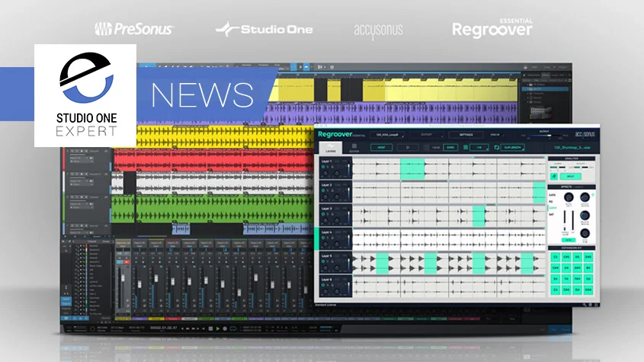Select the highlighted folder row in the Studio One browser

546,88
